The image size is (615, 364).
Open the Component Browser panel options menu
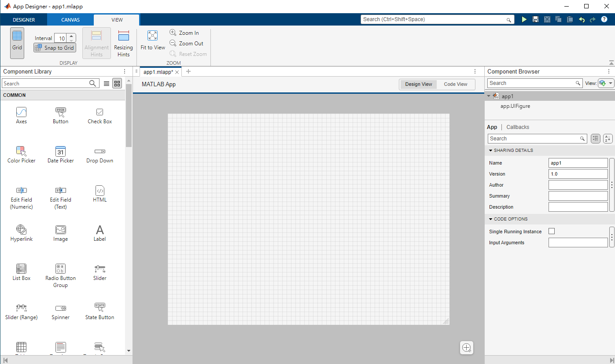coord(609,71)
